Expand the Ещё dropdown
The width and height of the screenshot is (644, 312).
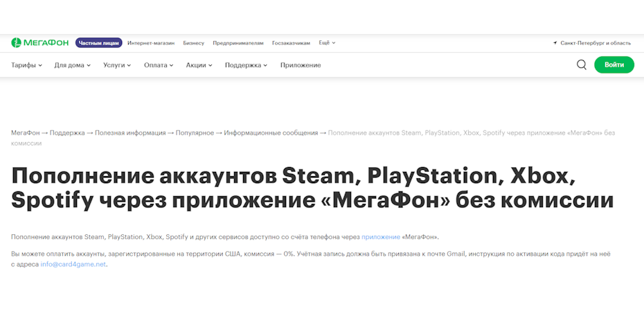coord(327,43)
